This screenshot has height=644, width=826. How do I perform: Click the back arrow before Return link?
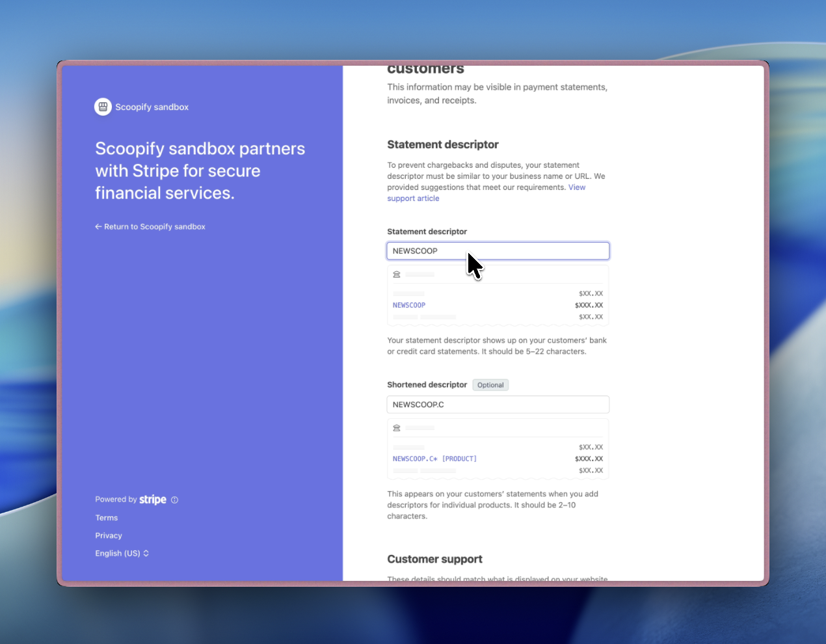click(98, 226)
